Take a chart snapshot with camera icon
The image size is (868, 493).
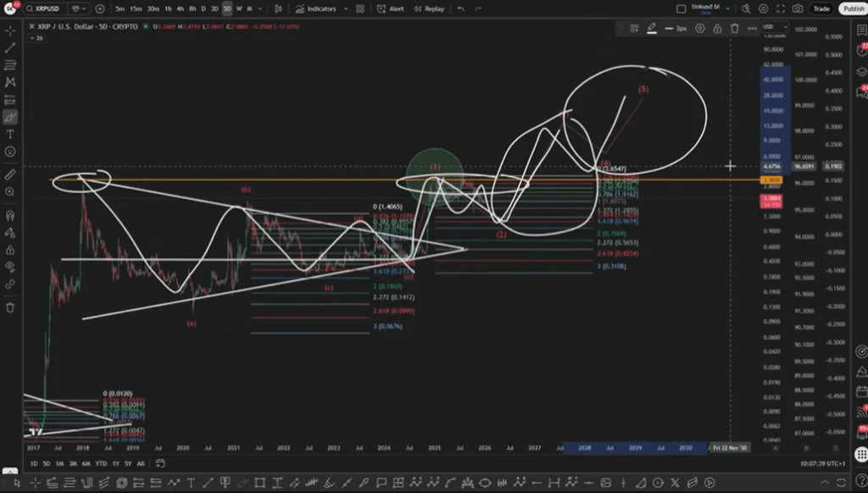tap(798, 8)
